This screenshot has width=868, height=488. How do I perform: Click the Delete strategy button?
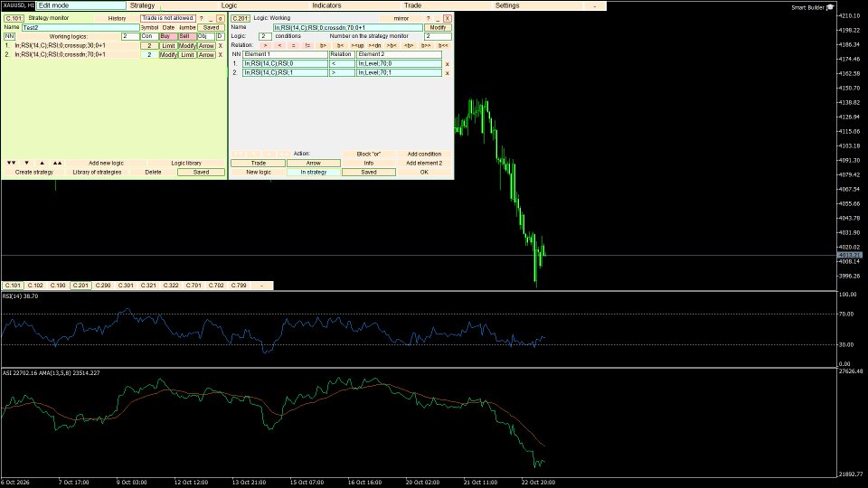click(154, 172)
